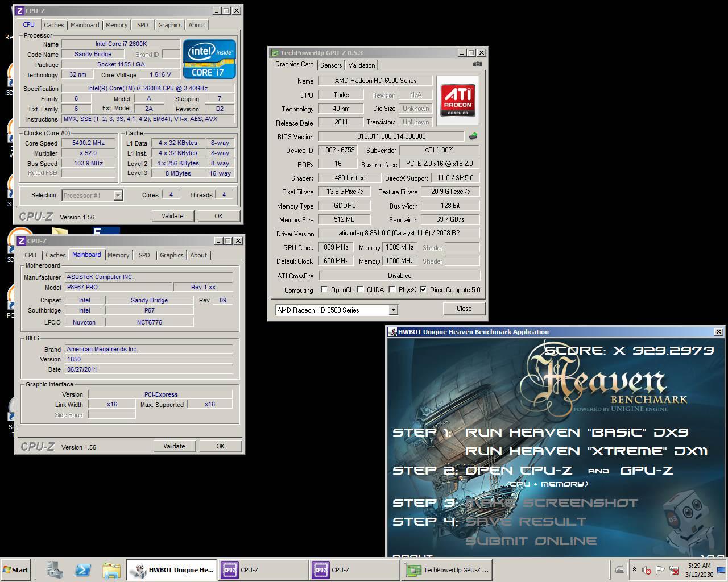Click the Core Voltage 1.616 V value
Image resolution: width=728 pixels, height=582 pixels.
160,74
